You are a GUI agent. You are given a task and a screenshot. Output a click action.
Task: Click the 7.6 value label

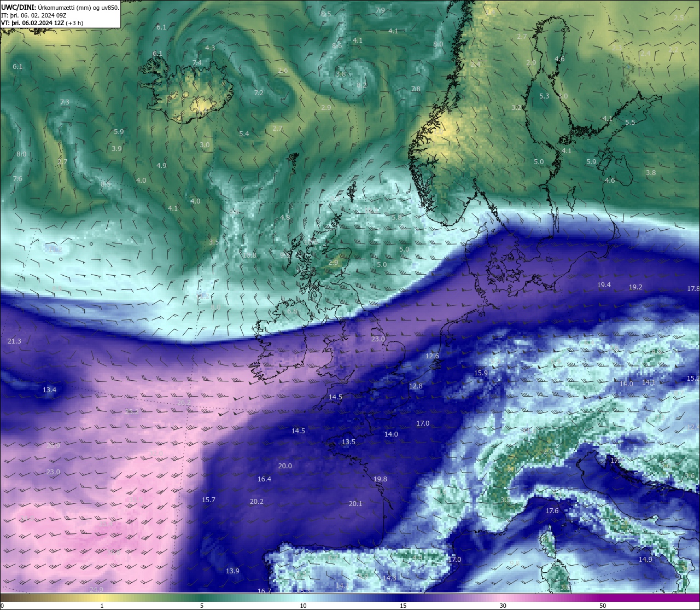[x=17, y=179]
